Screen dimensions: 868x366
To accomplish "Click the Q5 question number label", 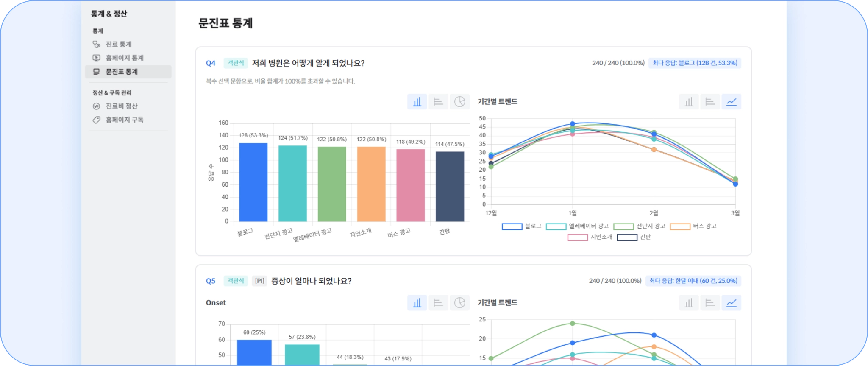I will coord(211,281).
